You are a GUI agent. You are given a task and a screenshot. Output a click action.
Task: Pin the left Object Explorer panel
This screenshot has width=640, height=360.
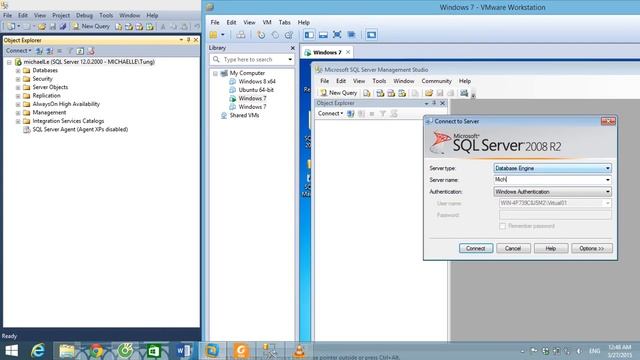coord(189,40)
